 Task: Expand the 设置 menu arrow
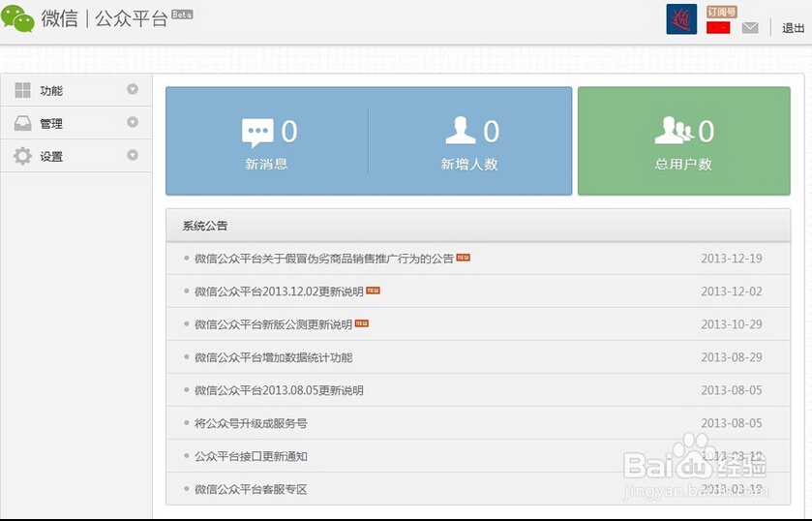(x=133, y=156)
